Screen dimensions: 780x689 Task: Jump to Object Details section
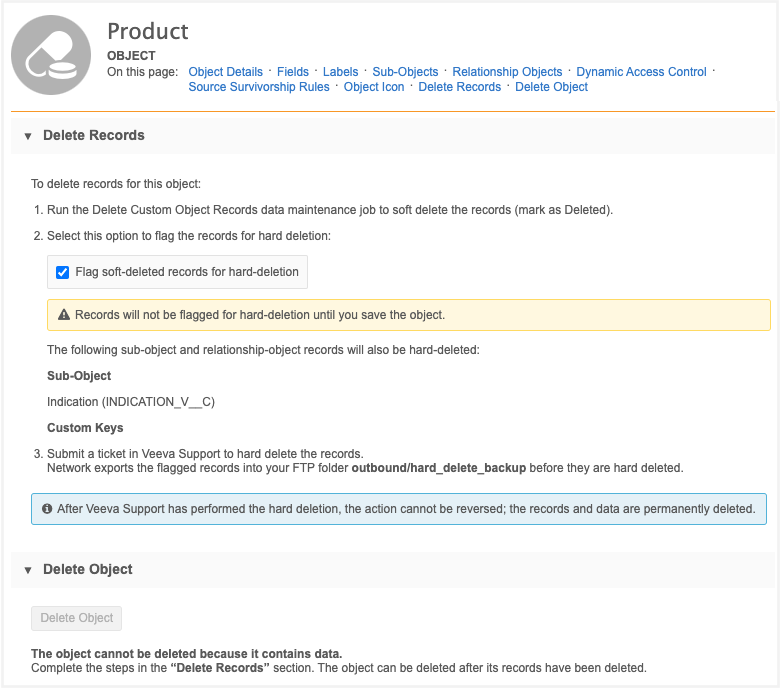225,72
